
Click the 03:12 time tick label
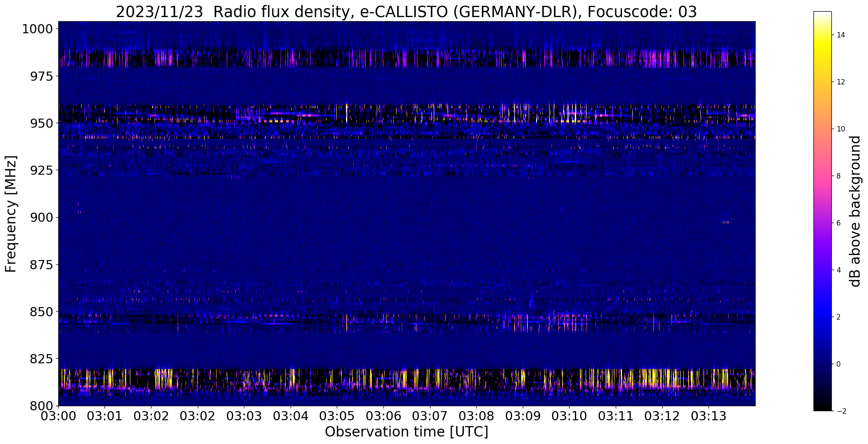662,416
